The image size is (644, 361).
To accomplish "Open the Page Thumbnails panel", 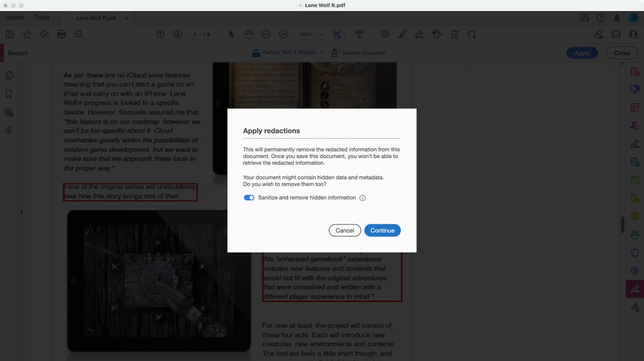I will [9, 75].
